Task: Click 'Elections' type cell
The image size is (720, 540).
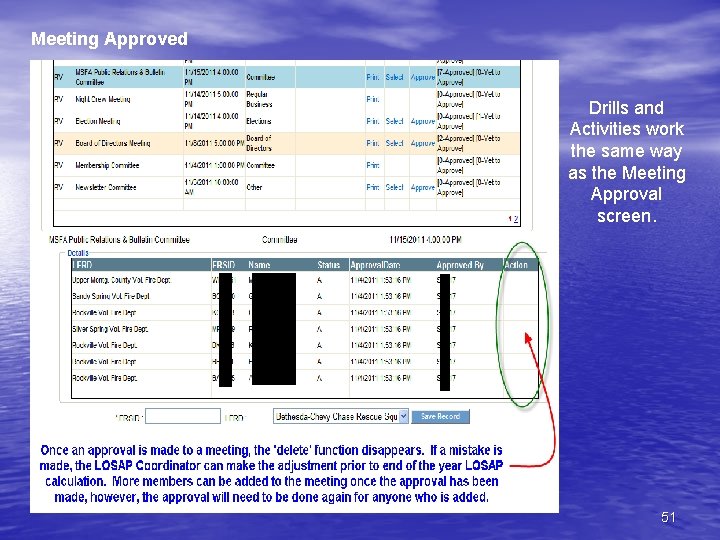Action: (259, 121)
